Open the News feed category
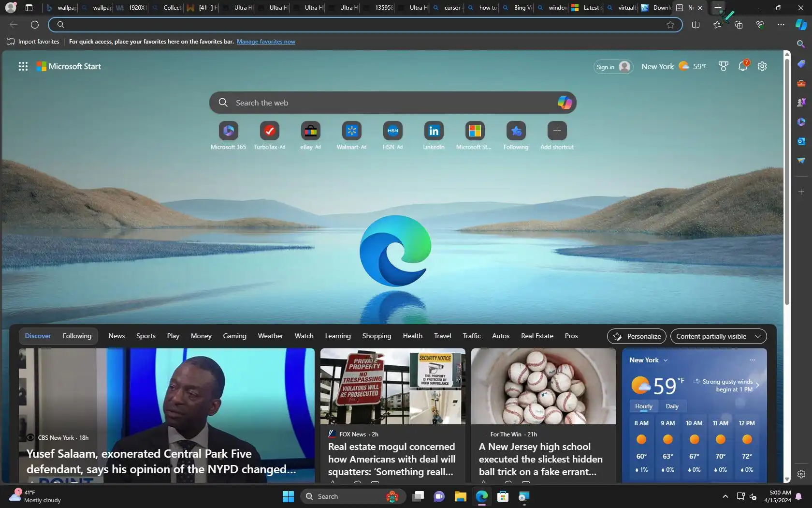This screenshot has width=812, height=508. click(x=116, y=336)
